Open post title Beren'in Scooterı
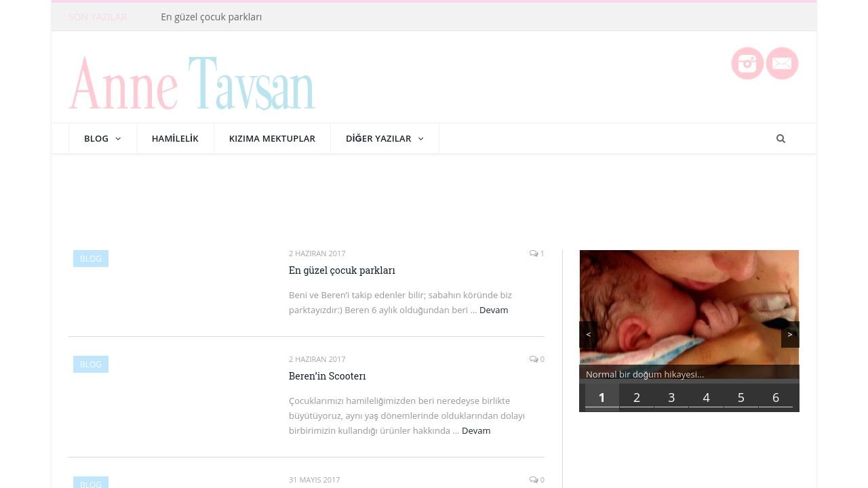 (328, 376)
